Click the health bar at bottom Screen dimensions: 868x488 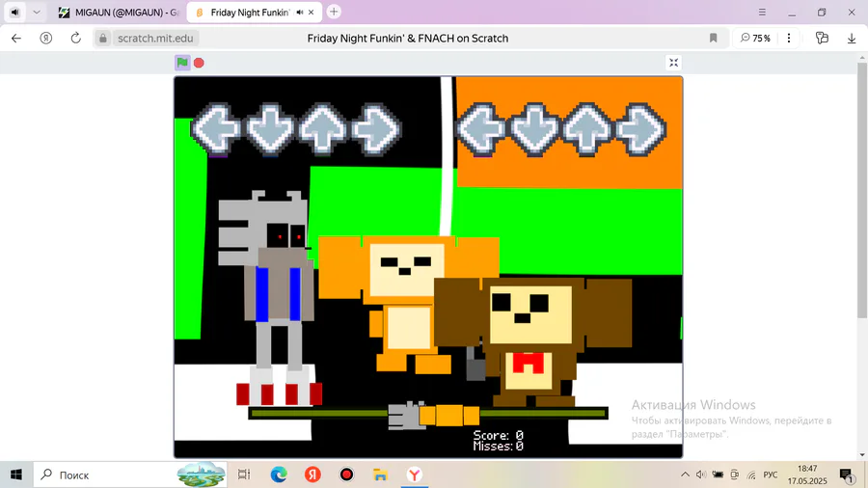point(428,414)
